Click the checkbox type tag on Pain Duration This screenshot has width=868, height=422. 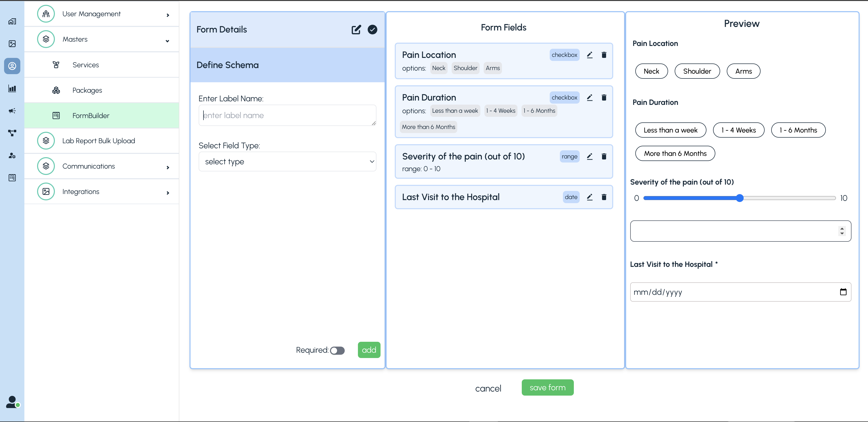tap(564, 98)
